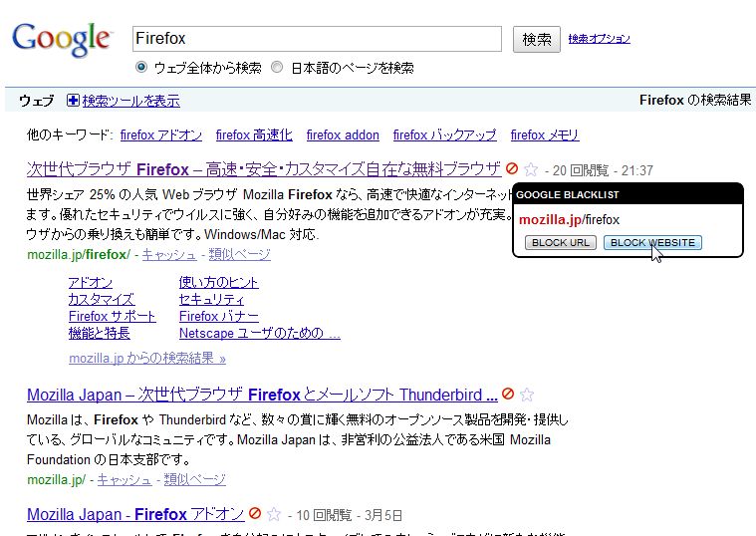
Task: Expand the plus icon beside 検索ツールを表示
Action: (x=73, y=101)
